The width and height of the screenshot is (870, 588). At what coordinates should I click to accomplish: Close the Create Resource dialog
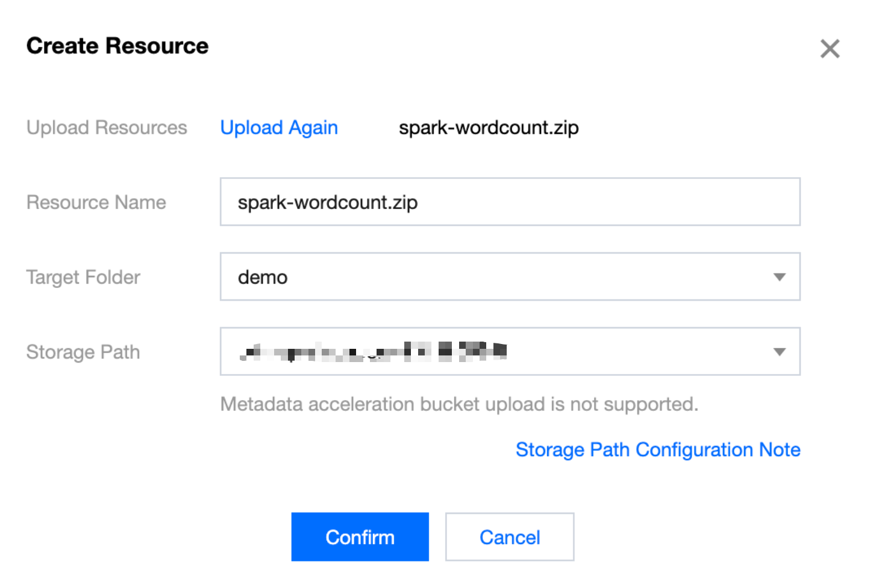coord(830,49)
